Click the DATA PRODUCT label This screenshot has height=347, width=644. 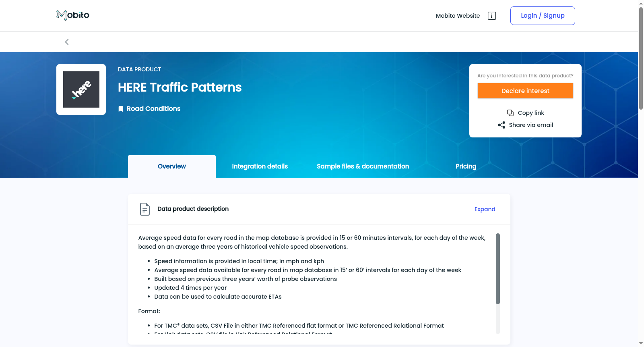[x=140, y=69]
